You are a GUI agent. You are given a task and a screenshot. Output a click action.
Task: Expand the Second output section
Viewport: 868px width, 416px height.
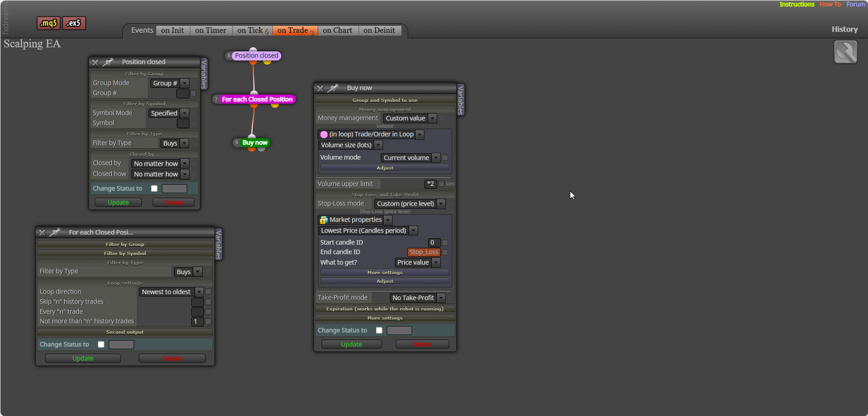tap(125, 332)
